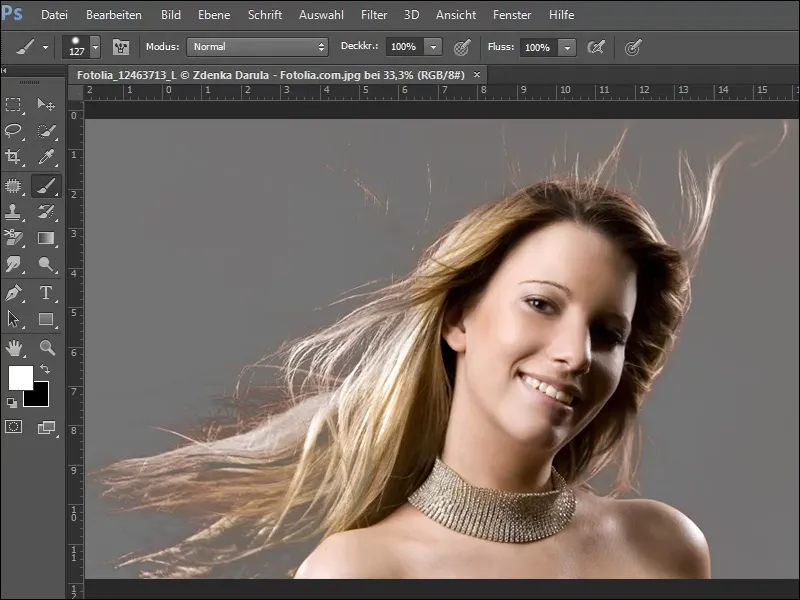Open the Filter menu

(x=374, y=15)
